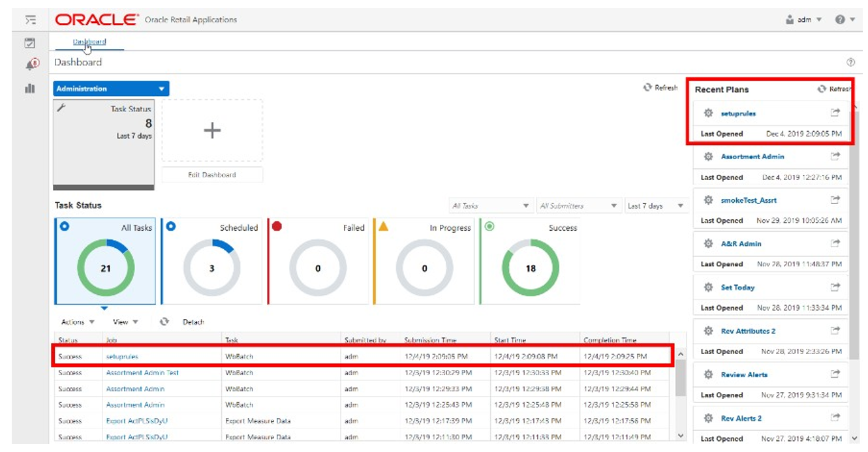Select the Failed status filter tile

click(x=318, y=261)
